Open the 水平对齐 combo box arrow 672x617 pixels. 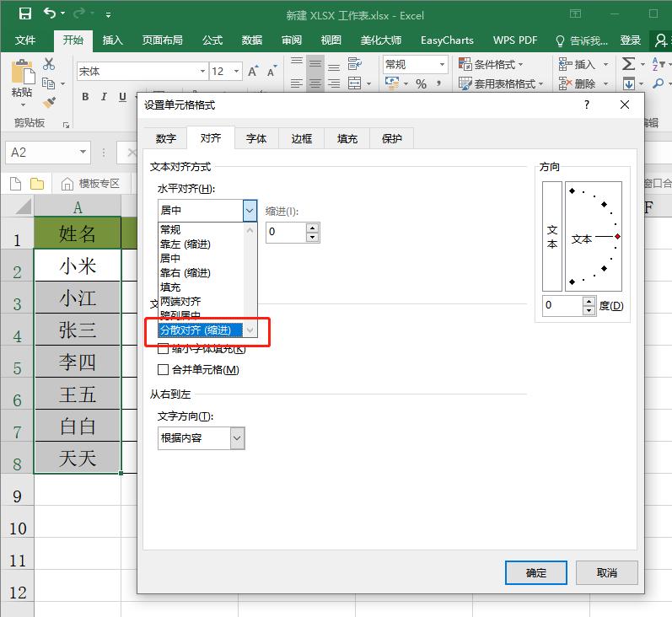tap(250, 211)
